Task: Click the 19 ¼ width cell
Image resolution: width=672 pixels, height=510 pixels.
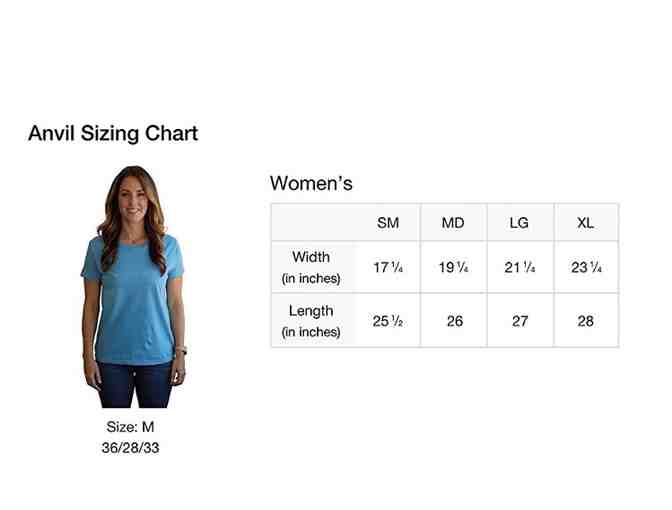Action: (x=453, y=267)
